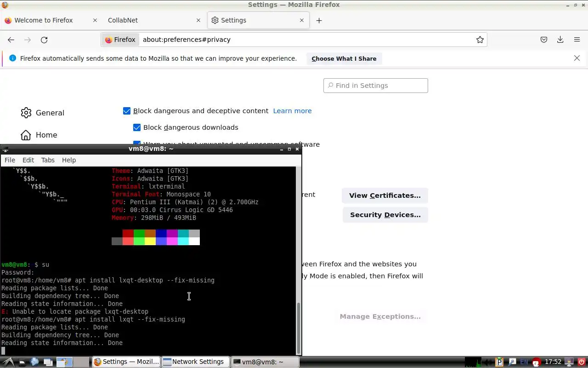Click the CPU usage monitor in tray

tap(473, 362)
